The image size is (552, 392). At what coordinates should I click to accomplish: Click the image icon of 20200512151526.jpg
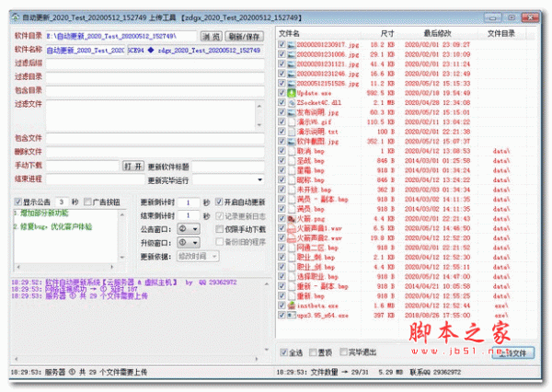pyautogui.click(x=291, y=84)
